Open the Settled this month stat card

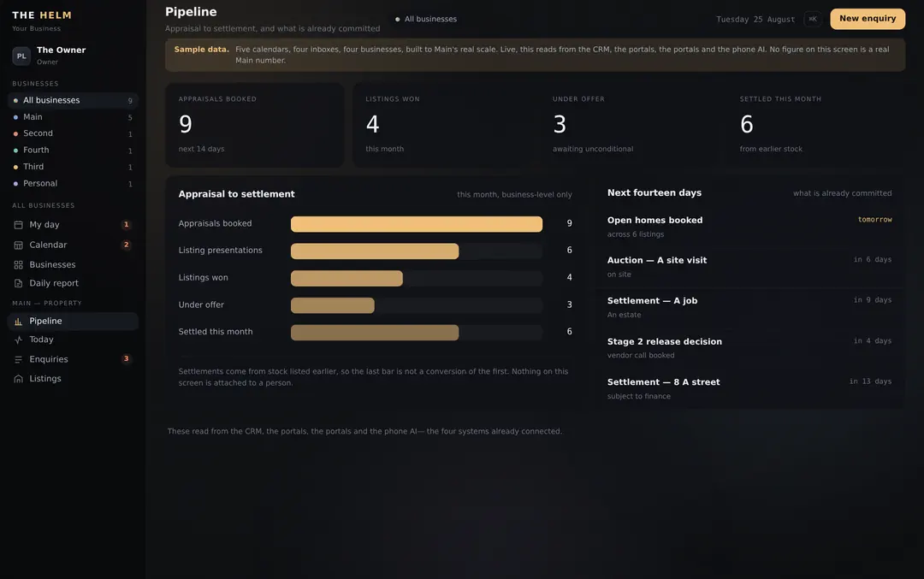[816, 125]
